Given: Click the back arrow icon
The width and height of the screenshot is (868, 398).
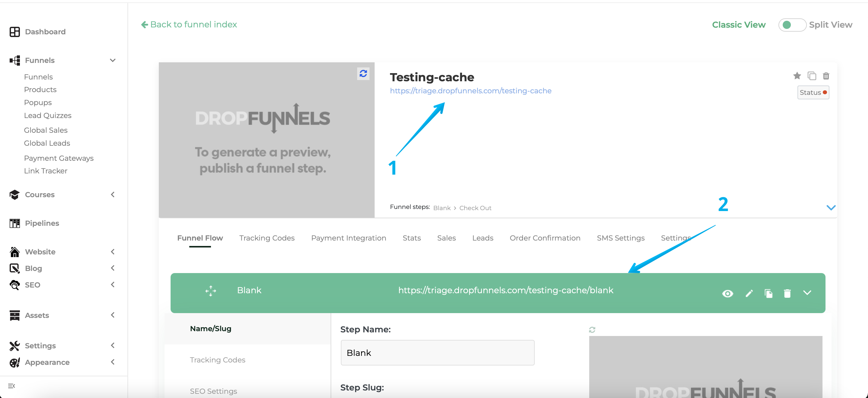Looking at the screenshot, I should 144,25.
